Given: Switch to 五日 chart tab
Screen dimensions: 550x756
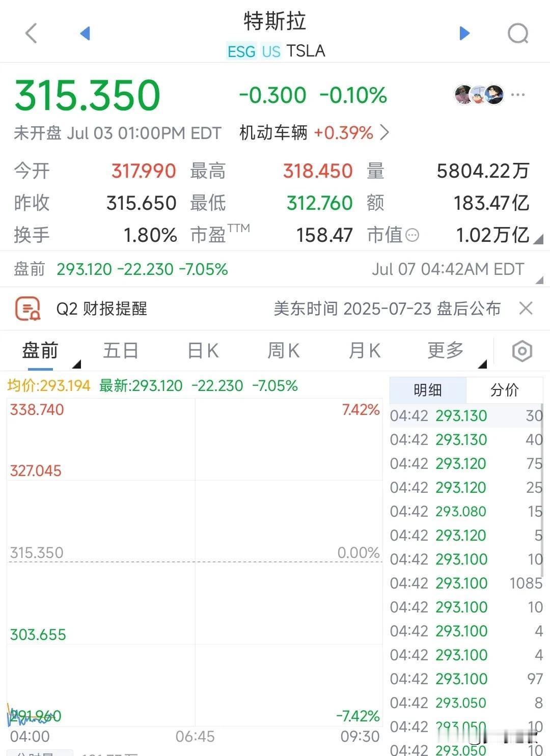Looking at the screenshot, I should tap(121, 351).
